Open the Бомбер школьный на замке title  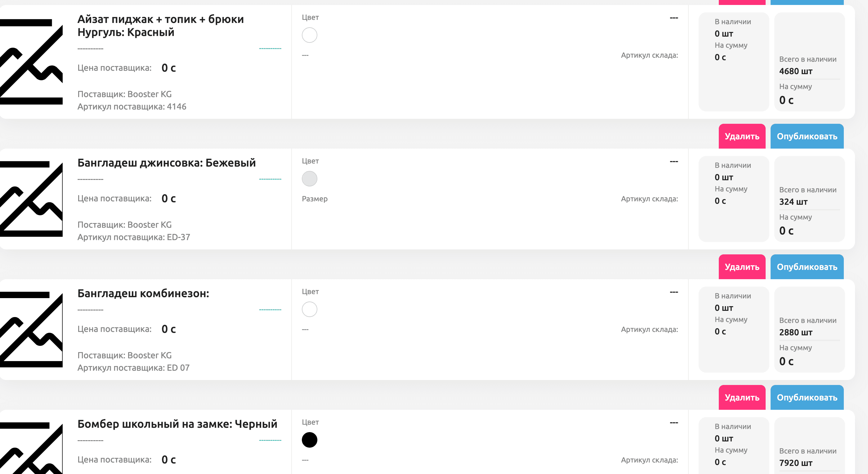coord(177,424)
